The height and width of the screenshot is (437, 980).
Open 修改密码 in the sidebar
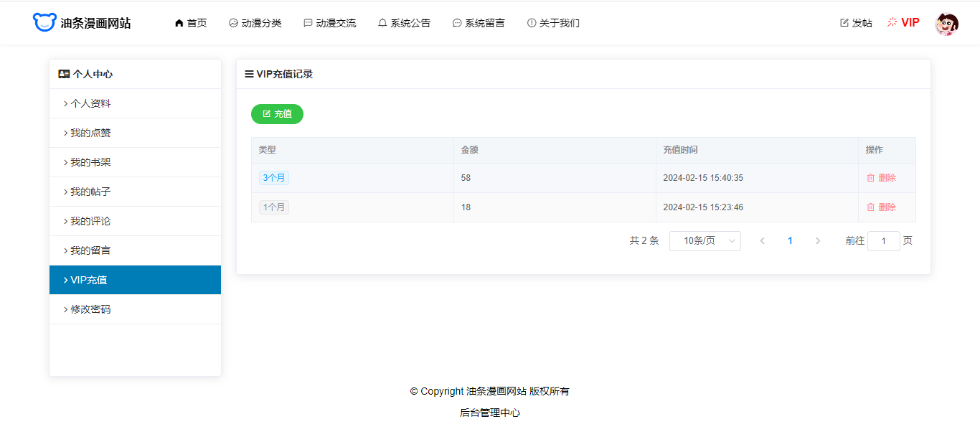click(x=90, y=309)
